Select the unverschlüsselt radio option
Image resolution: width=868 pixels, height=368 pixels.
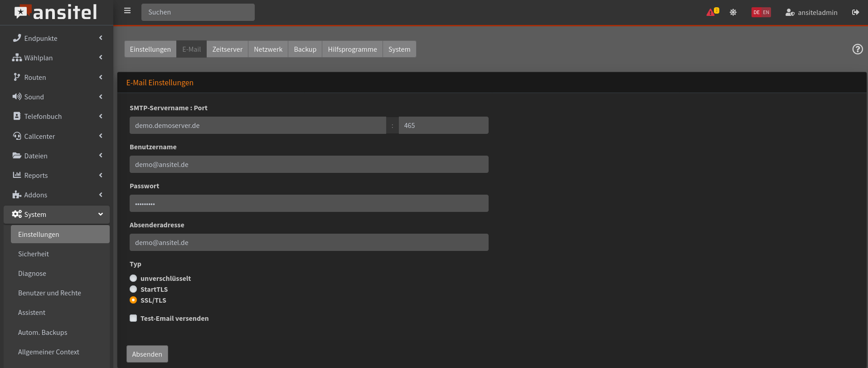coord(133,278)
